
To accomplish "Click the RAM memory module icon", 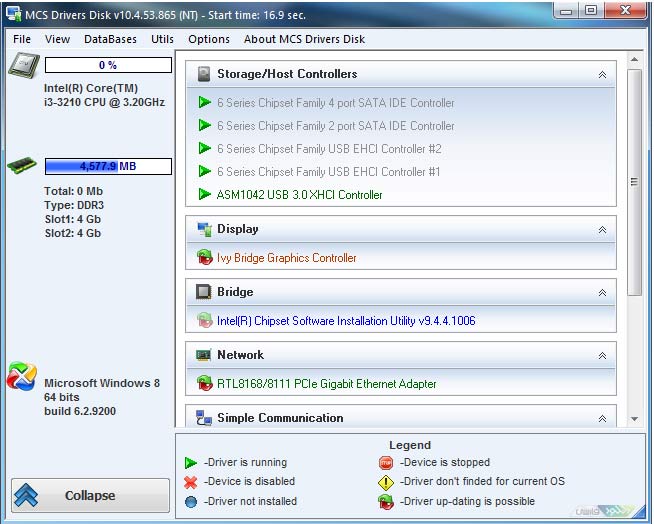I will [21, 166].
